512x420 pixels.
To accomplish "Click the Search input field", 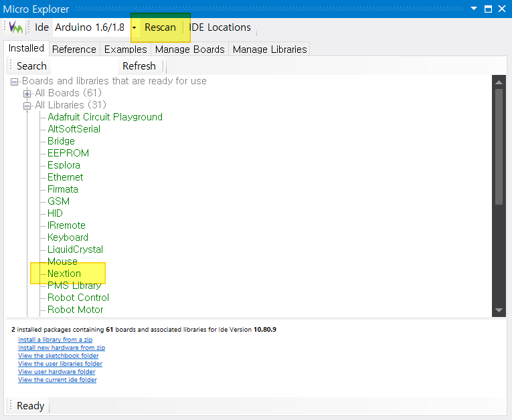I will 84,66.
